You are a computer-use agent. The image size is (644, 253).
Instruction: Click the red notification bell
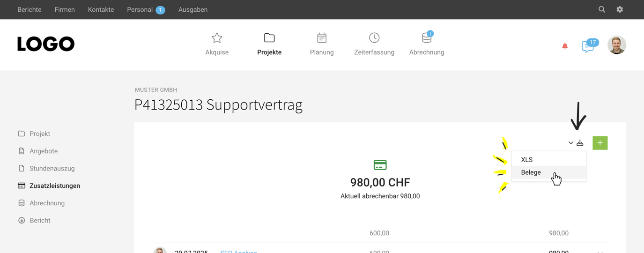point(565,46)
